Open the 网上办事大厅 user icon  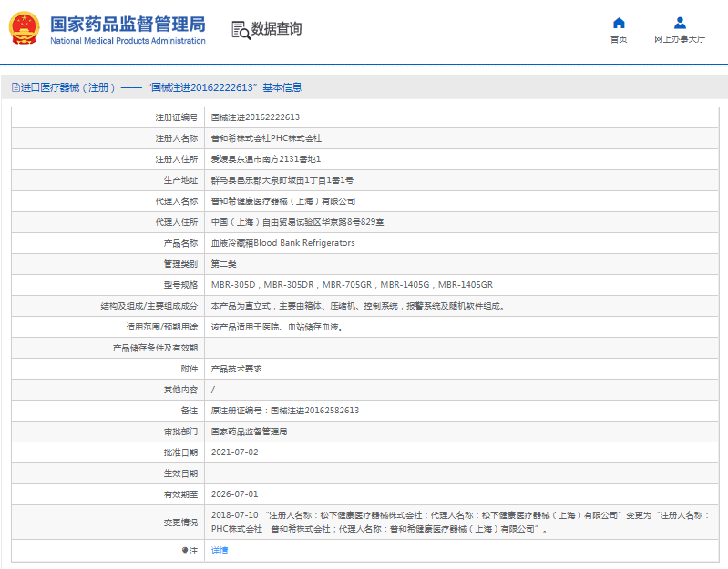click(x=680, y=23)
